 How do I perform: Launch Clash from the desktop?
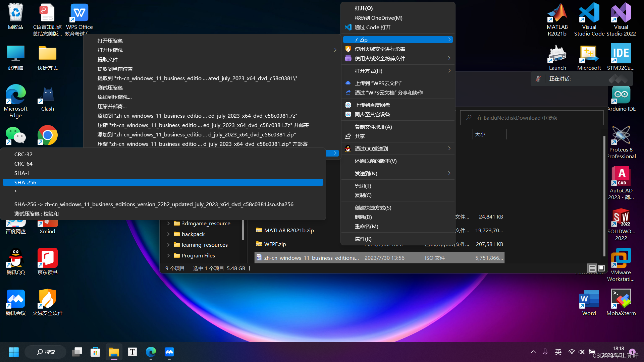(47, 96)
